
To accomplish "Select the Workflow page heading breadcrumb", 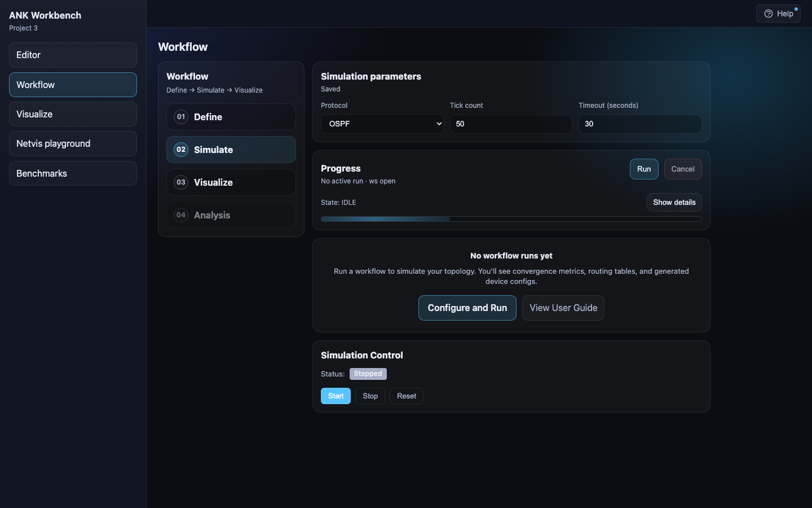I will [183, 47].
